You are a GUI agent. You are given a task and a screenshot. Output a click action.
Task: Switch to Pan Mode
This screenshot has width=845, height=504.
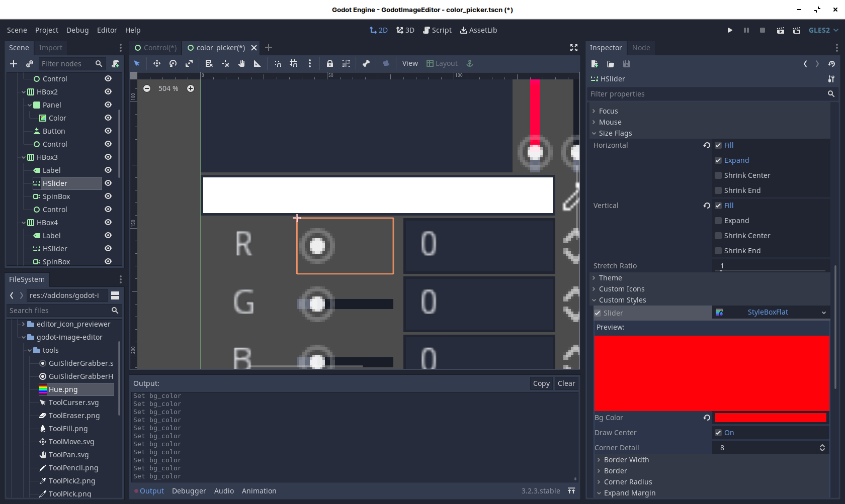point(241,63)
